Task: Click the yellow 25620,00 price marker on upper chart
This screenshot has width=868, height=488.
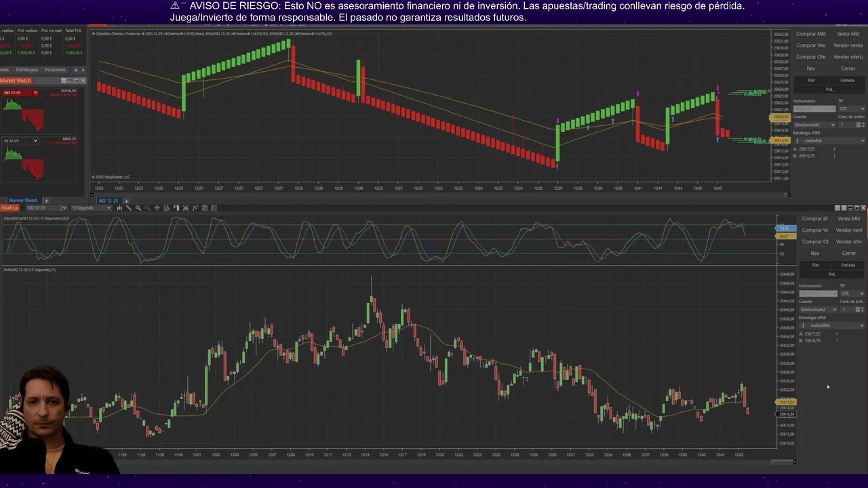Action: [780, 117]
